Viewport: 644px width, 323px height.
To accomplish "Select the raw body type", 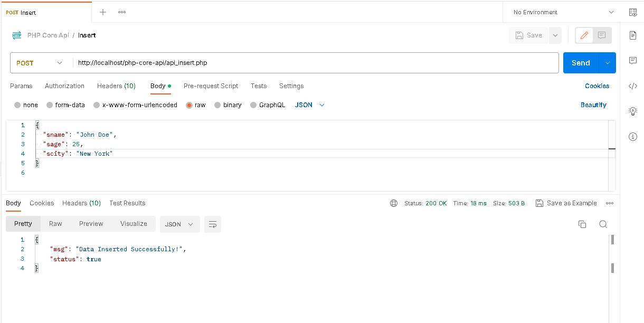I will click(196, 105).
